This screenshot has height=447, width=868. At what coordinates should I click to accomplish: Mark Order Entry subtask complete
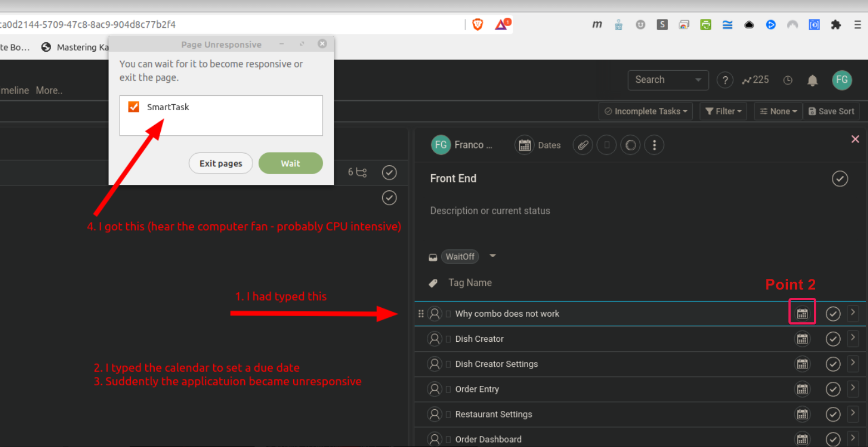click(833, 389)
